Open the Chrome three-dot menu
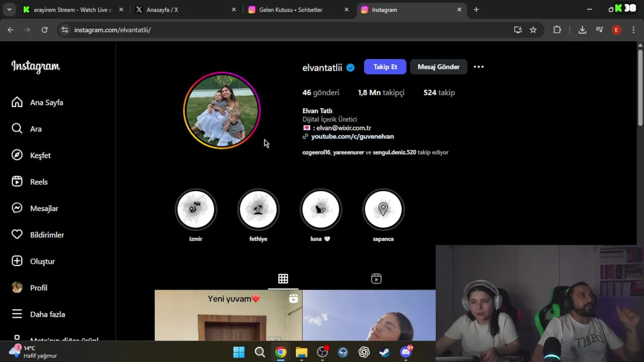644x362 pixels. 633,30
